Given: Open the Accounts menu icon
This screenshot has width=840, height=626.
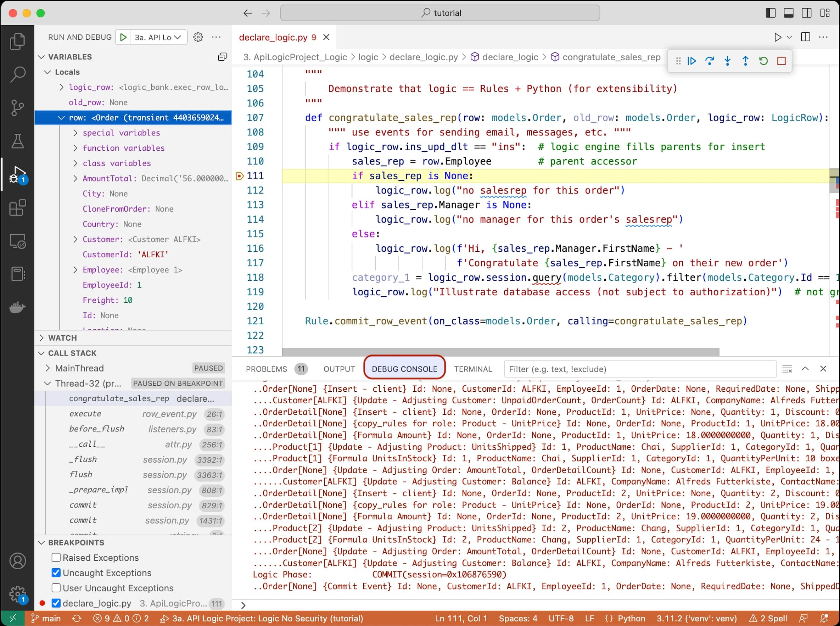Looking at the screenshot, I should [17, 561].
